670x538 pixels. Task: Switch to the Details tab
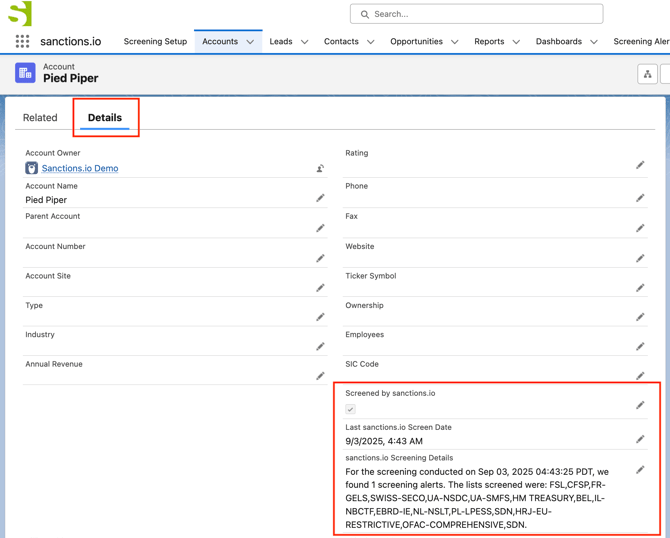click(x=105, y=118)
